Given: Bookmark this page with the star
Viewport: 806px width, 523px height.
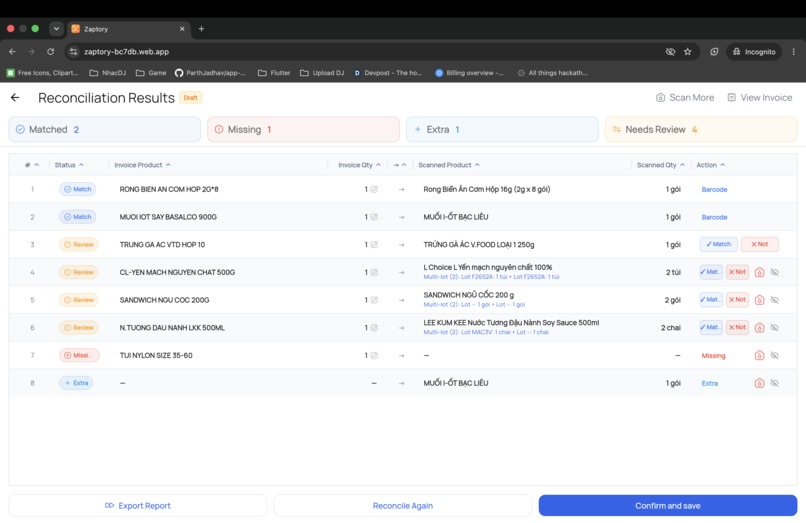Looking at the screenshot, I should click(687, 51).
